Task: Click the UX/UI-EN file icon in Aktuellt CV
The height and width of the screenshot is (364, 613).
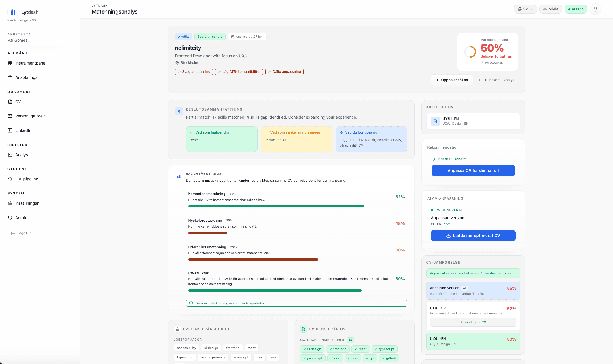Action: [435, 121]
